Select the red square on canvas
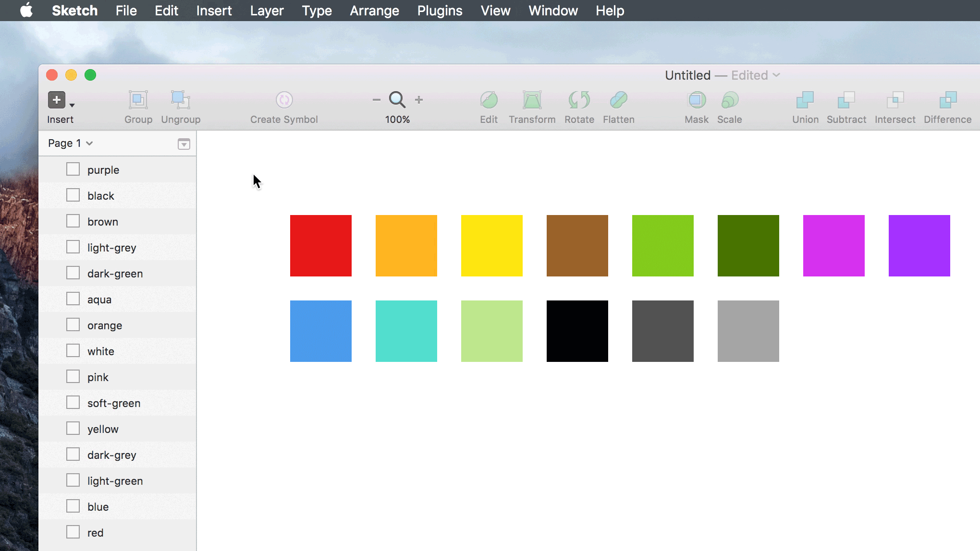Image resolution: width=980 pixels, height=551 pixels. [x=320, y=245]
